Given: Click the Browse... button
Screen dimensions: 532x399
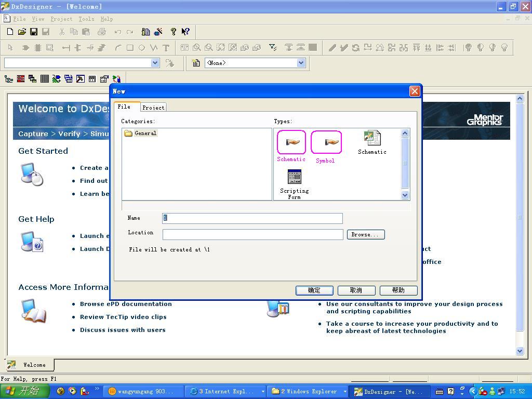Looking at the screenshot, I should point(366,234).
